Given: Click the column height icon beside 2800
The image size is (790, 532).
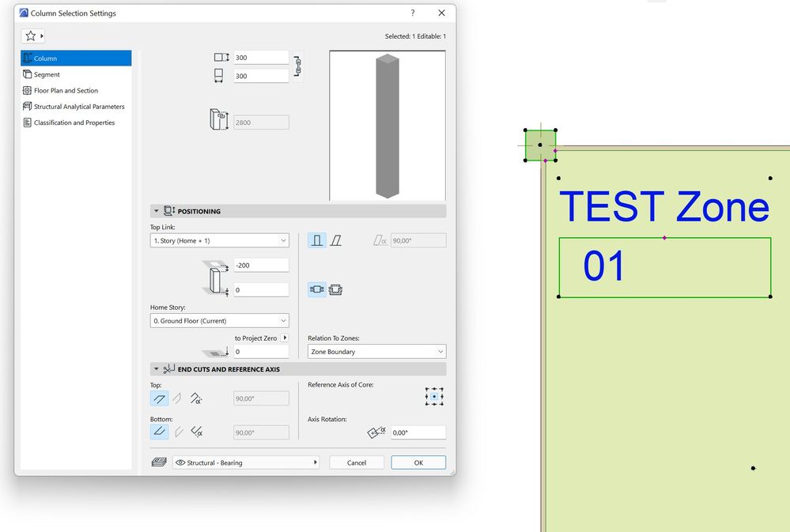Looking at the screenshot, I should (219, 120).
